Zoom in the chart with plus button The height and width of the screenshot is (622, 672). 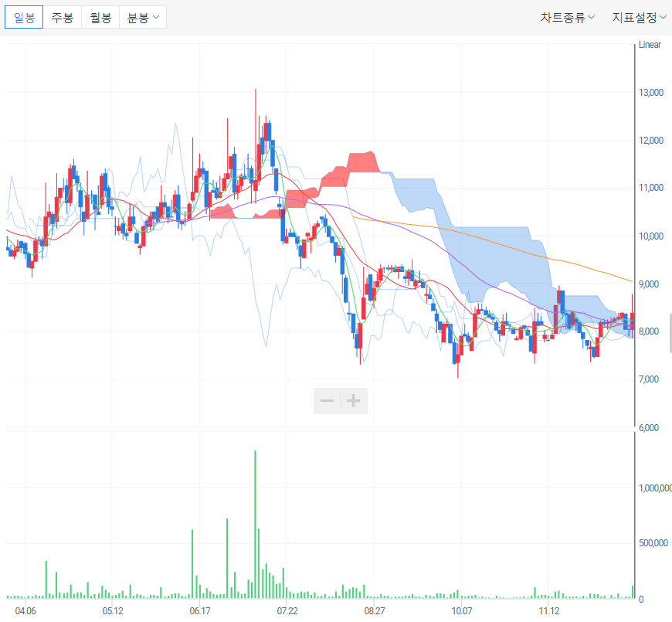tap(354, 401)
